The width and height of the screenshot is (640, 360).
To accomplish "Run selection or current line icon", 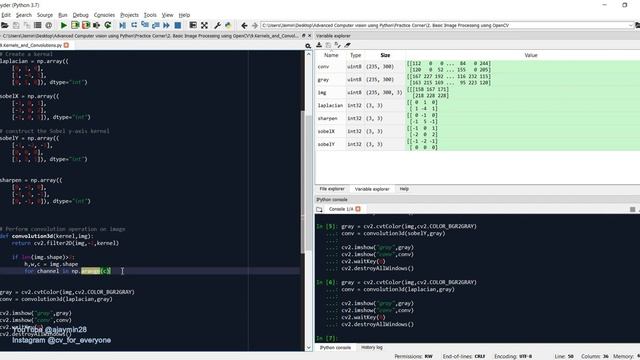I will (x=97, y=25).
